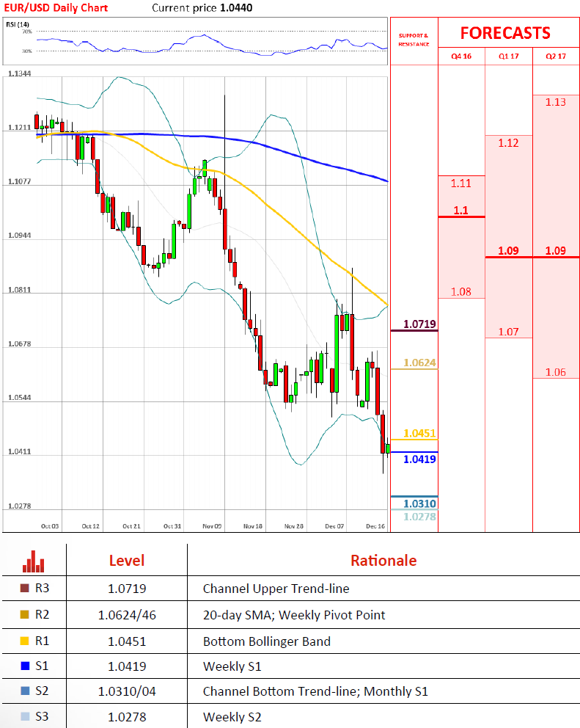Click the S2 row label
This screenshot has height=728, width=580.
pyautogui.click(x=43, y=691)
